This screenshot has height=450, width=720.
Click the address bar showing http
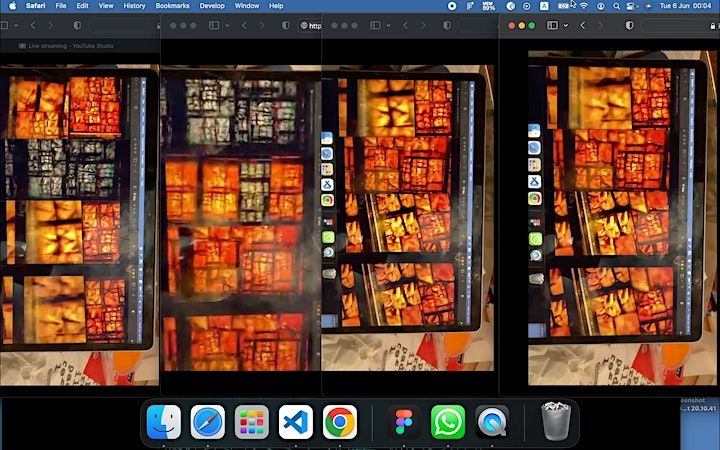(x=314, y=25)
